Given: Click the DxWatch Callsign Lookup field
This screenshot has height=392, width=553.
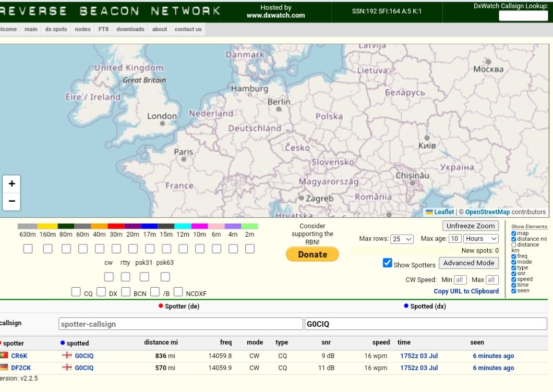Looking at the screenshot, I should tap(523, 16).
